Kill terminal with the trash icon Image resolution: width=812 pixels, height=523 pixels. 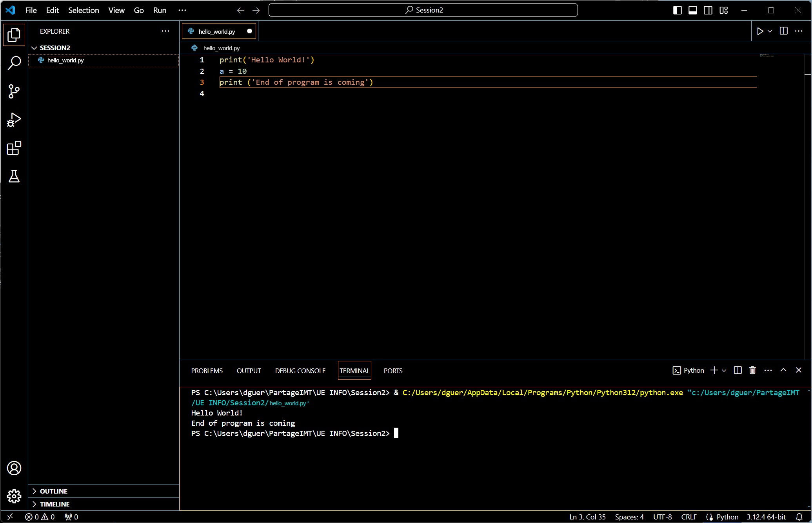[x=752, y=370]
